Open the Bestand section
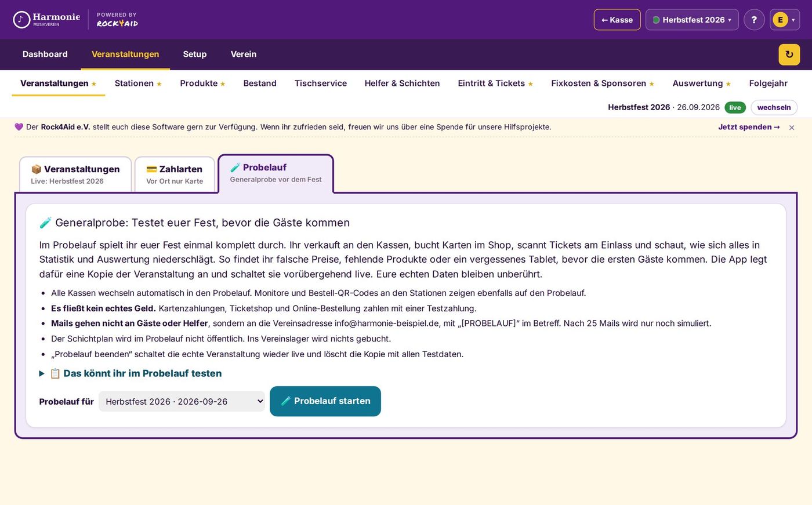This screenshot has height=505, width=812. point(260,83)
